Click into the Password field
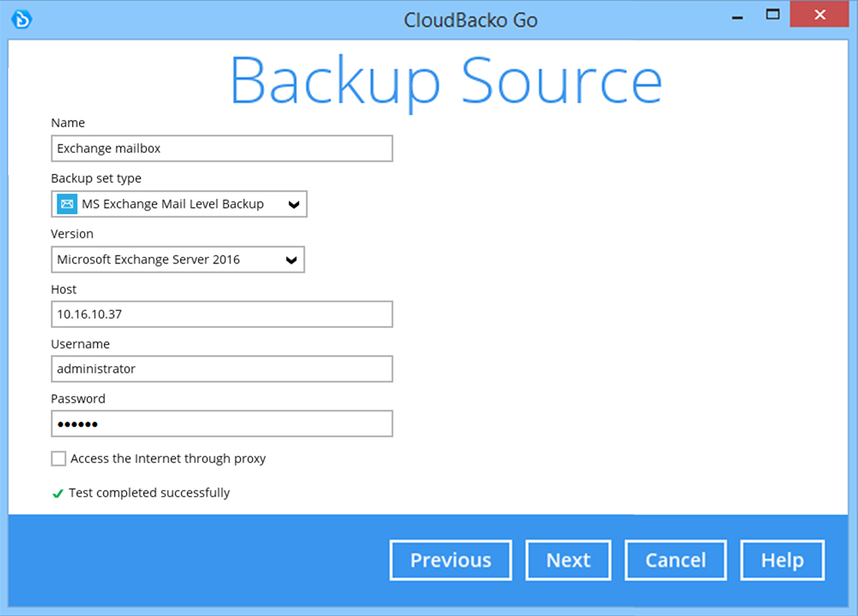This screenshot has height=616, width=858. 221,424
